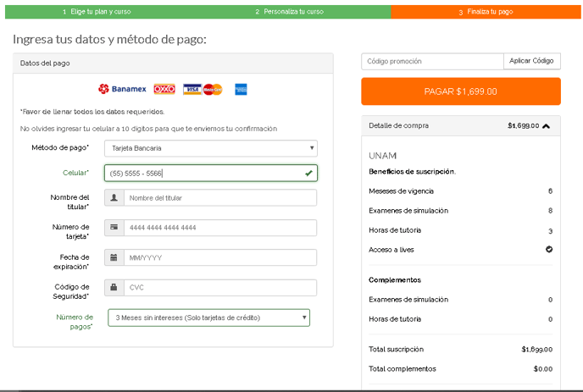This screenshot has height=392, width=583.
Task: Click the card number field 4444 4444 4444 4444
Action: click(220, 228)
